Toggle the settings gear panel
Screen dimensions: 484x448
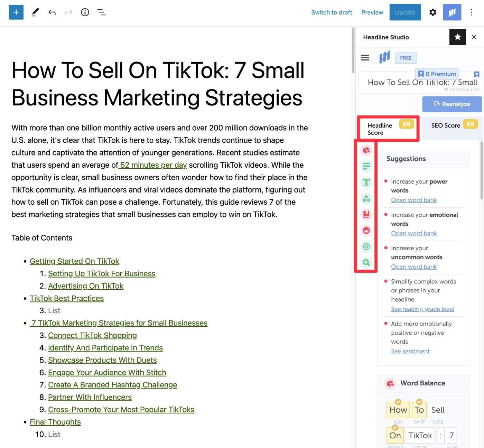(x=432, y=12)
